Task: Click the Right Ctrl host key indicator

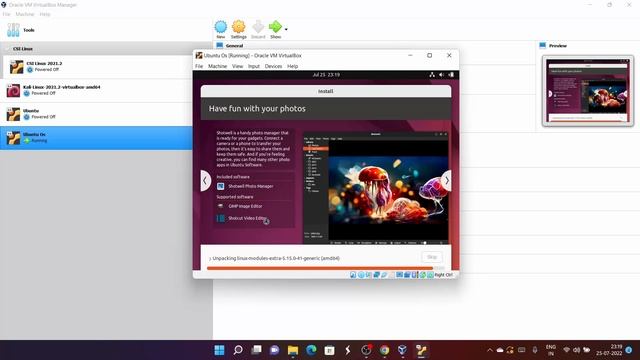Action: [444, 275]
